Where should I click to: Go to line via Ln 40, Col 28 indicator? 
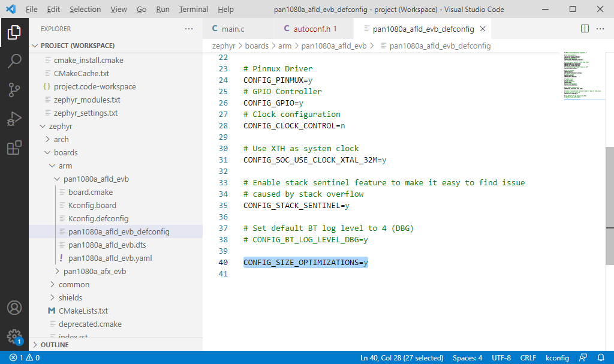[402, 358]
